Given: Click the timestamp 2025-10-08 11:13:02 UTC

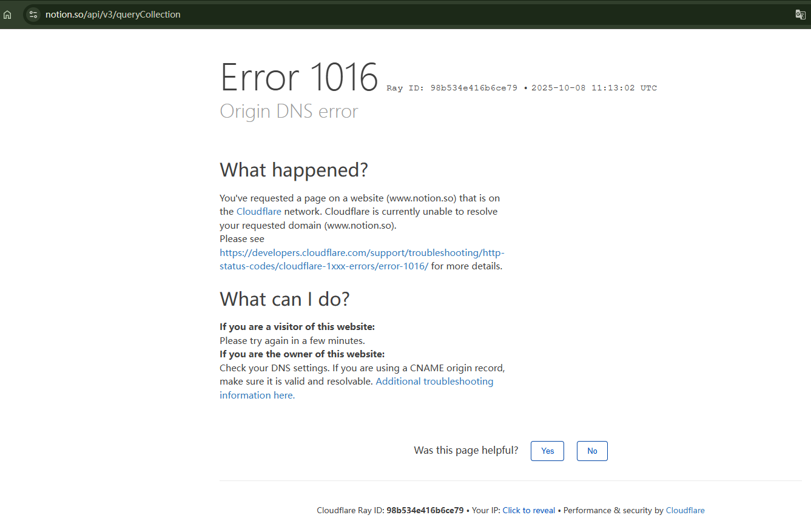Looking at the screenshot, I should tap(594, 88).
